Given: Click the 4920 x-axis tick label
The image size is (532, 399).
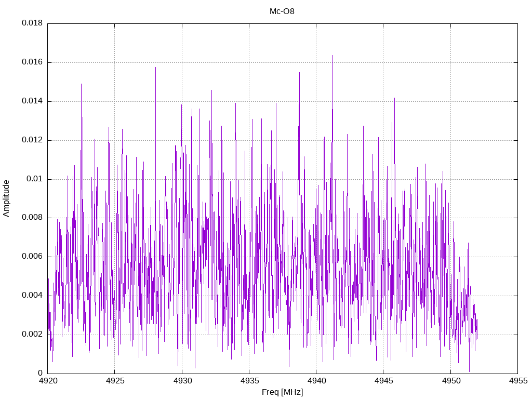Looking at the screenshot, I should click(x=48, y=381).
